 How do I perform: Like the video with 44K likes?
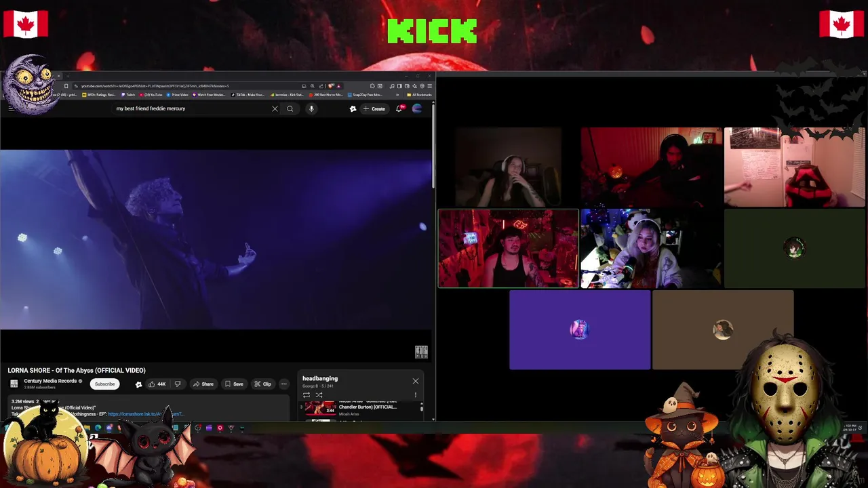157,384
